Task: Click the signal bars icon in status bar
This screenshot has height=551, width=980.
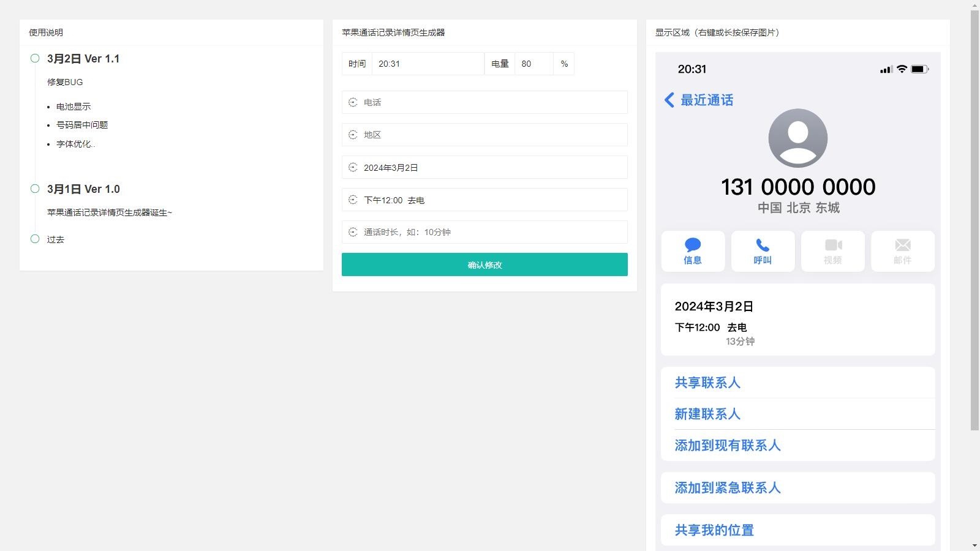Action: point(886,70)
